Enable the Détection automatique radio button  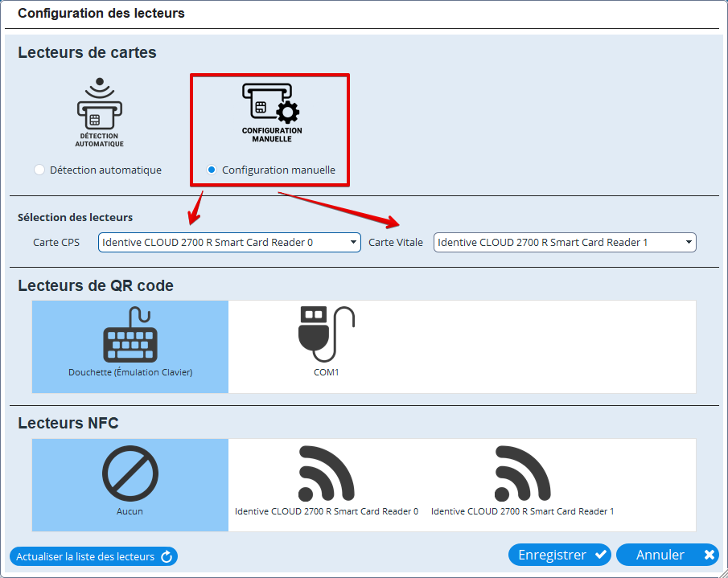39,170
